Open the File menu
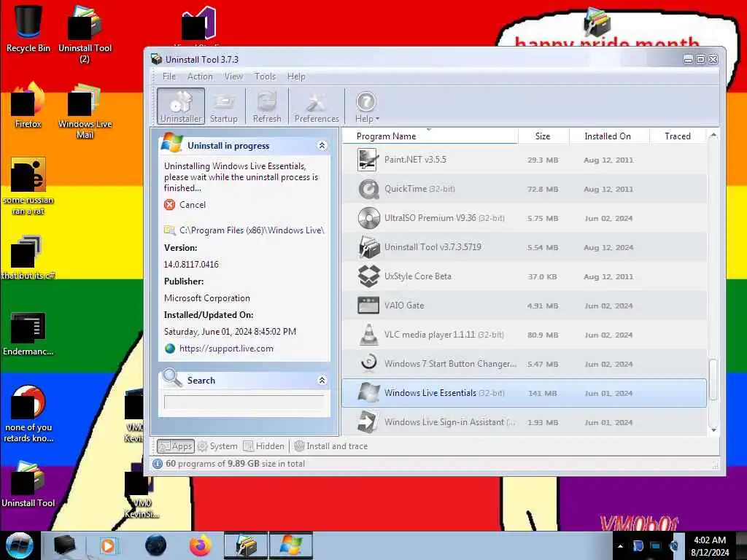 169,76
